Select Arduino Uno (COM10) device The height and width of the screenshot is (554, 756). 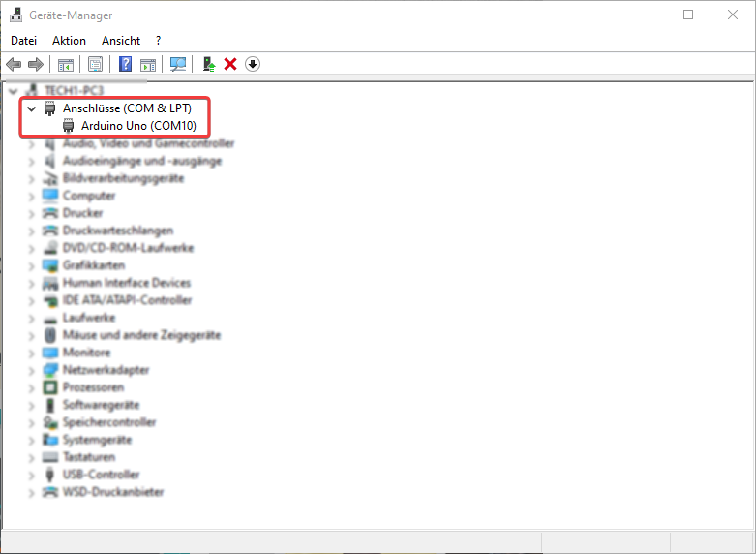(138, 126)
